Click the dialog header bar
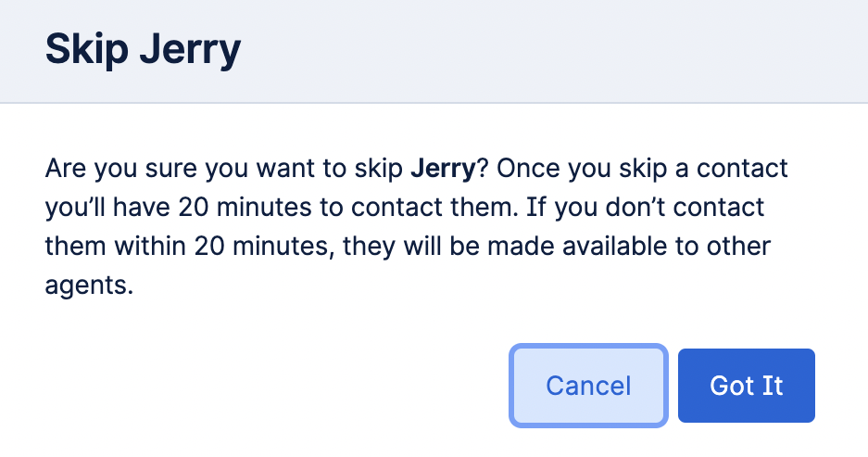The width and height of the screenshot is (868, 457). [556, 49]
